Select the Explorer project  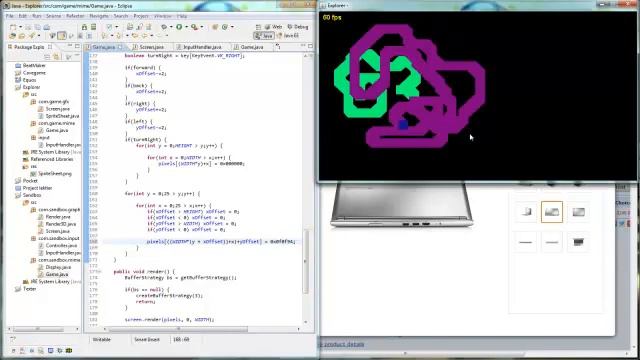click(31, 87)
